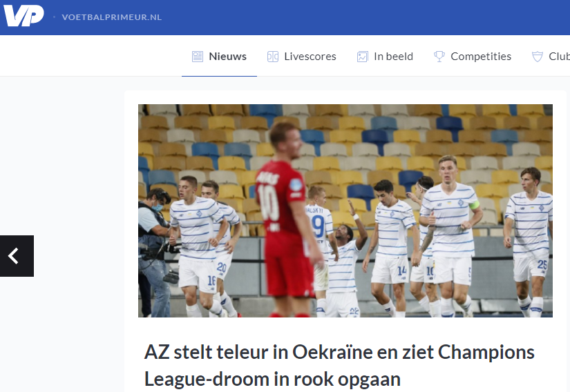The image size is (570, 392).
Task: Go to the previous article with the black arrow
Action: (17, 256)
